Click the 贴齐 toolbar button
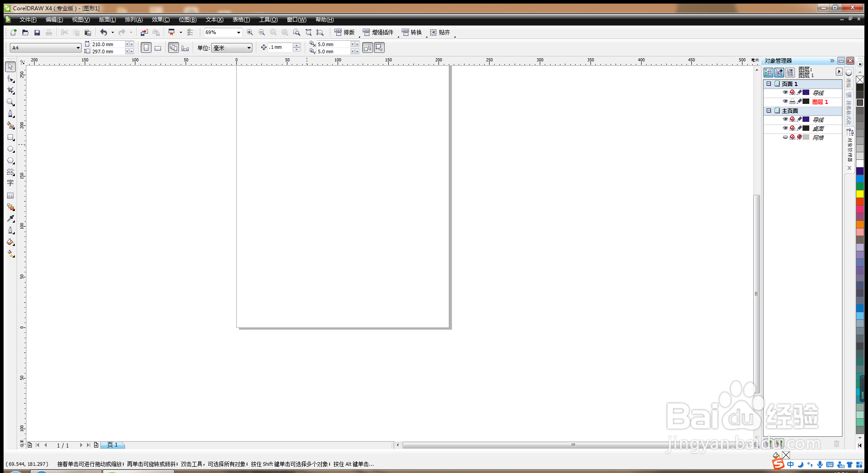868x473 pixels. pyautogui.click(x=440, y=32)
